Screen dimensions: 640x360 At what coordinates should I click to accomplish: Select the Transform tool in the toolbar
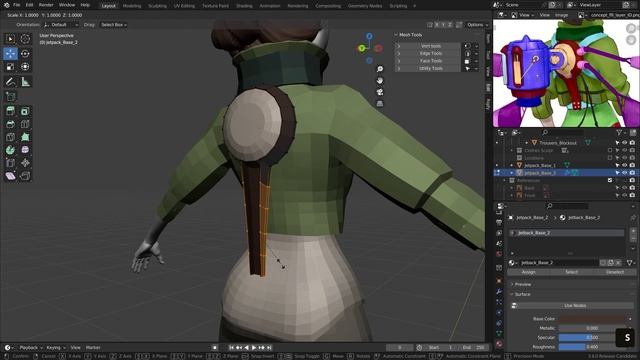point(25,67)
